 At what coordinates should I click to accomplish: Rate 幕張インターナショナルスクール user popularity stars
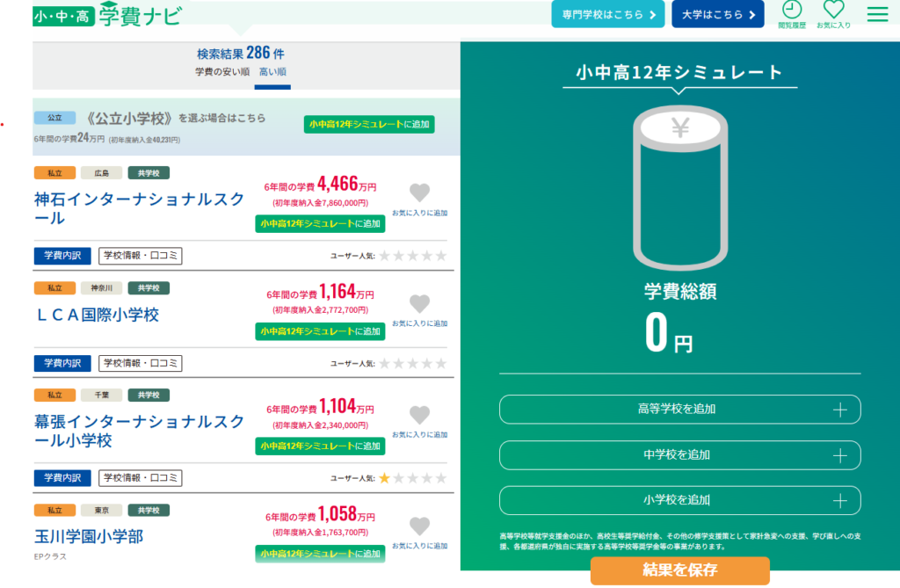coord(413,478)
